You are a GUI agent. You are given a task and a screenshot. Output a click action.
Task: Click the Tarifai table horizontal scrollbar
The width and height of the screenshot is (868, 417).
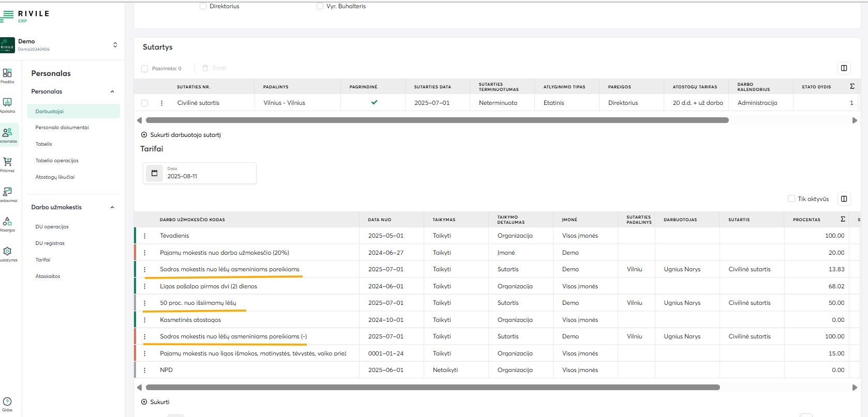click(432, 387)
